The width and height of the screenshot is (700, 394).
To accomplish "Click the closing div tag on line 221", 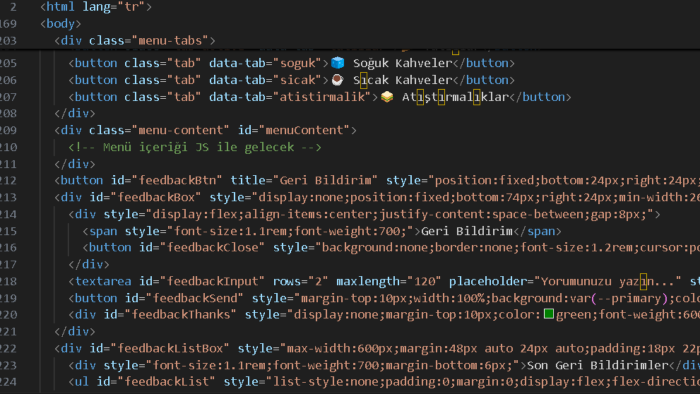I will pyautogui.click(x=75, y=331).
